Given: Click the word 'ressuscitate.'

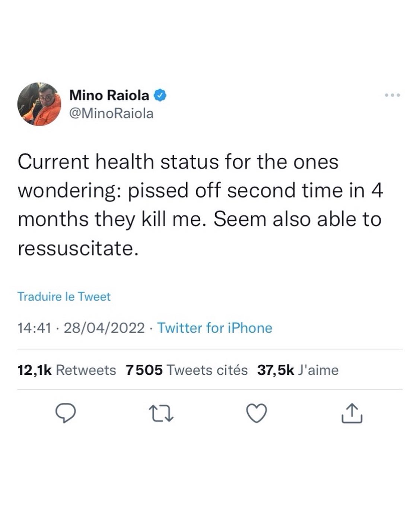Looking at the screenshot, I should click(78, 248).
